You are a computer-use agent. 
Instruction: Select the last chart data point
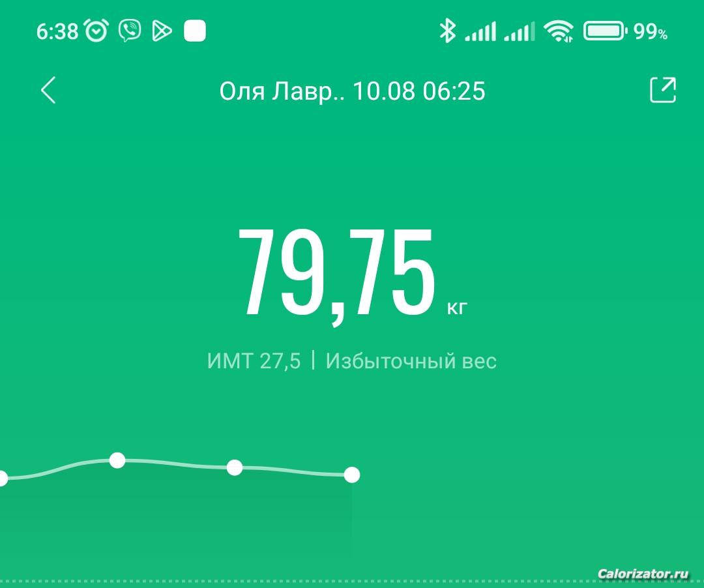point(352,475)
